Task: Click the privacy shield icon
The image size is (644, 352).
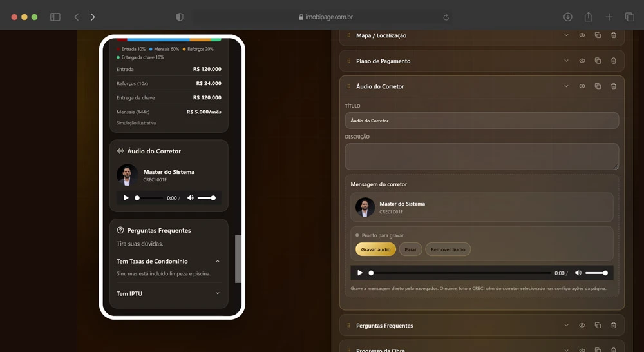Action: (180, 17)
